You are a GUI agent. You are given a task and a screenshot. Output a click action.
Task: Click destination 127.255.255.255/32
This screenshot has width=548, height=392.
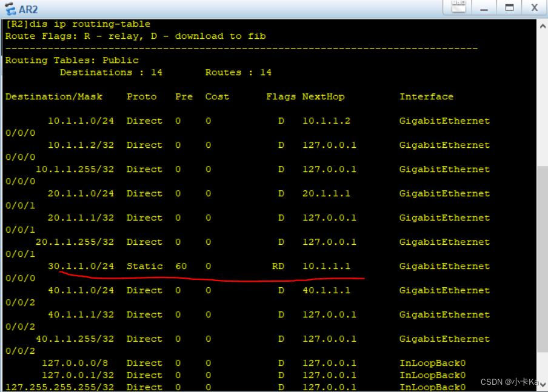pos(60,387)
